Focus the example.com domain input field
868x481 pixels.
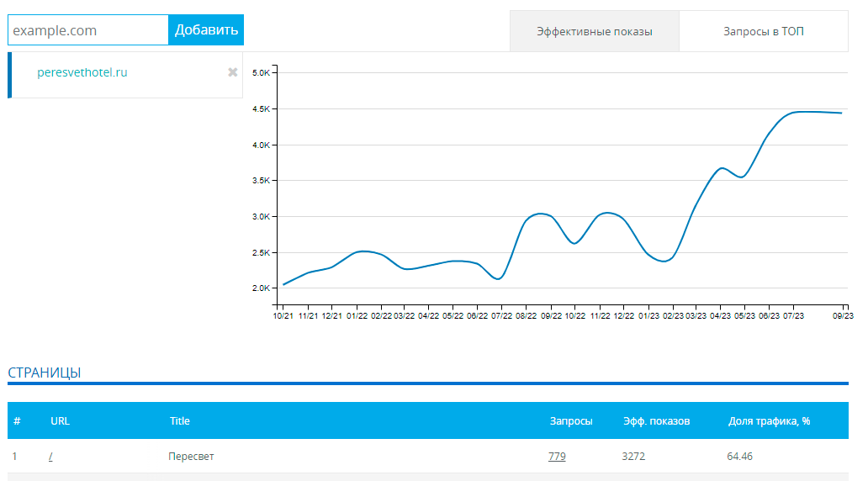pyautogui.click(x=88, y=30)
